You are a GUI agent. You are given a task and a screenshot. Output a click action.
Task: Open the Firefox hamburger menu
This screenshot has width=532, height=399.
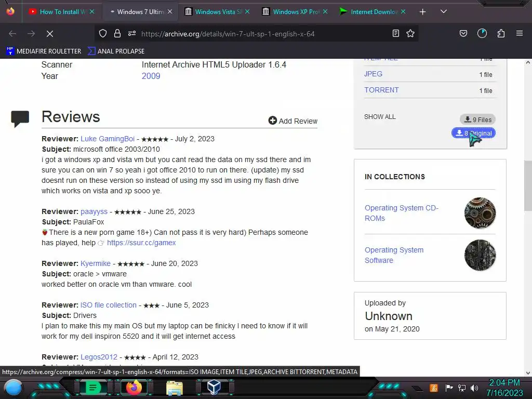[520, 33]
